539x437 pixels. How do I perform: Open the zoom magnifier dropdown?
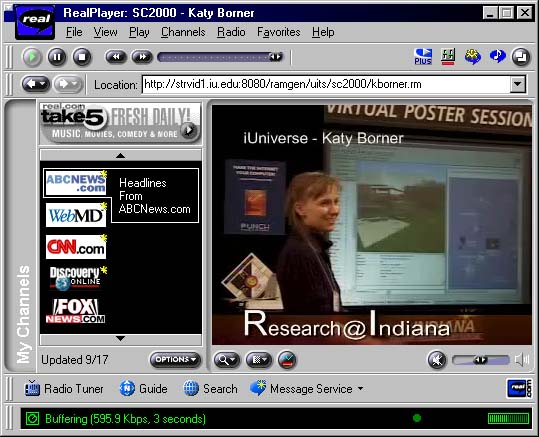[227, 360]
